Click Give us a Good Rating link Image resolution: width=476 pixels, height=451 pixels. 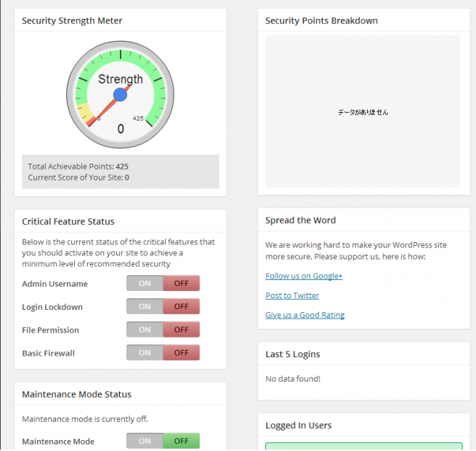click(x=304, y=315)
